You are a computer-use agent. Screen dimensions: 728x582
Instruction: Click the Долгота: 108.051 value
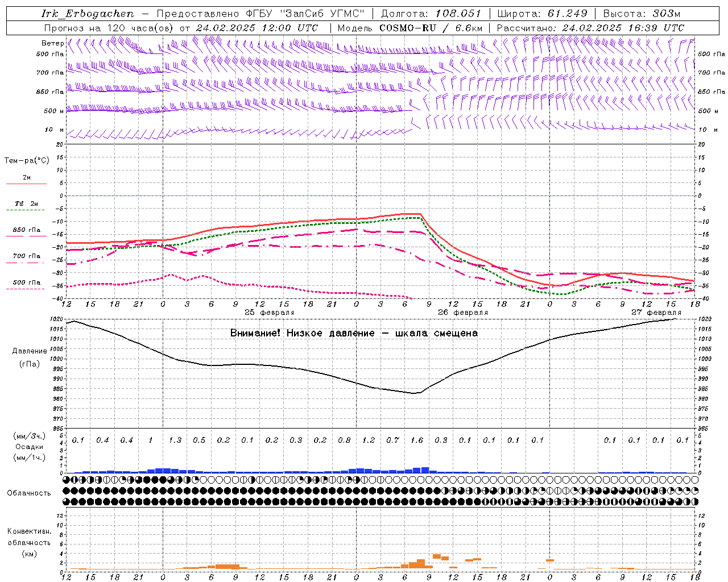click(x=431, y=14)
